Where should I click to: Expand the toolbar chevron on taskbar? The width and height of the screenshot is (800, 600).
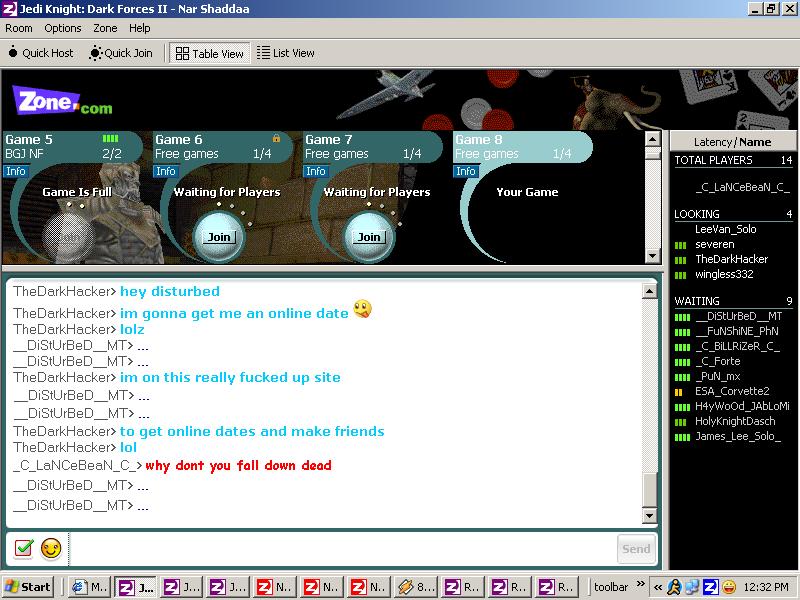(x=641, y=583)
